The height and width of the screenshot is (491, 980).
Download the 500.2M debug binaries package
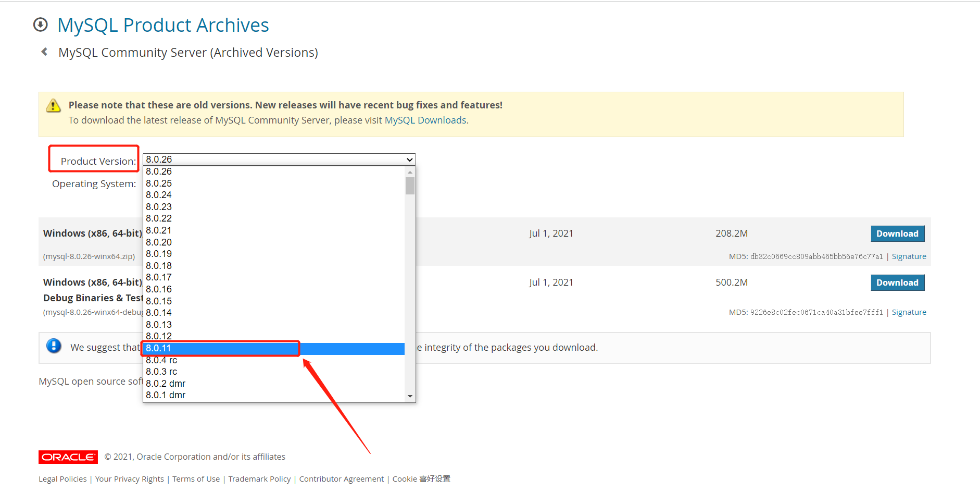(x=898, y=283)
